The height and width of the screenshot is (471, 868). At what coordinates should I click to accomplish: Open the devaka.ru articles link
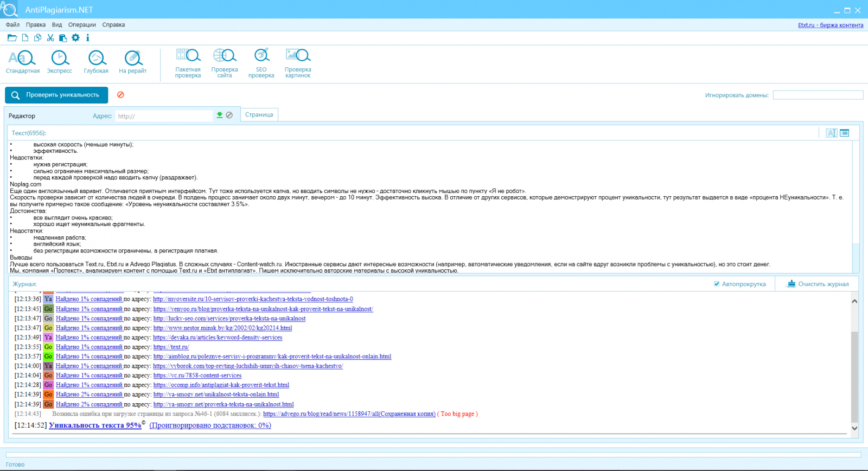(x=218, y=338)
